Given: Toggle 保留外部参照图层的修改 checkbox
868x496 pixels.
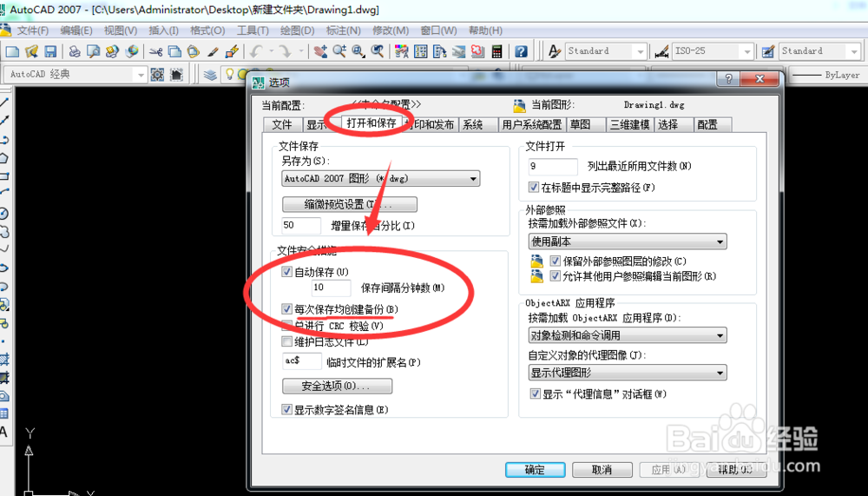Looking at the screenshot, I should [x=556, y=261].
